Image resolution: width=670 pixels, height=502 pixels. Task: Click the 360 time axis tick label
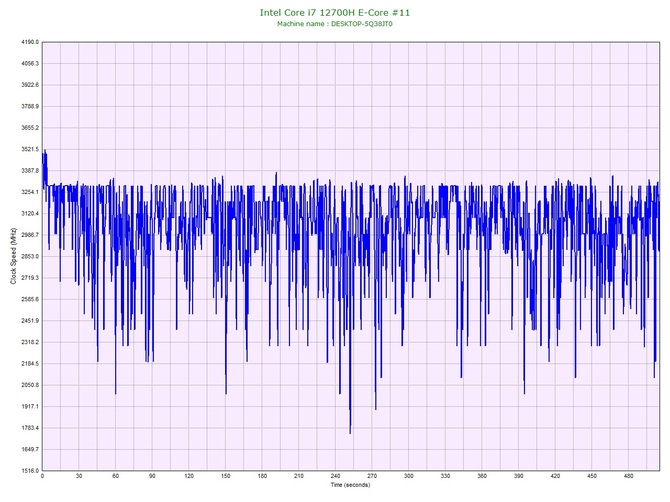point(482,476)
